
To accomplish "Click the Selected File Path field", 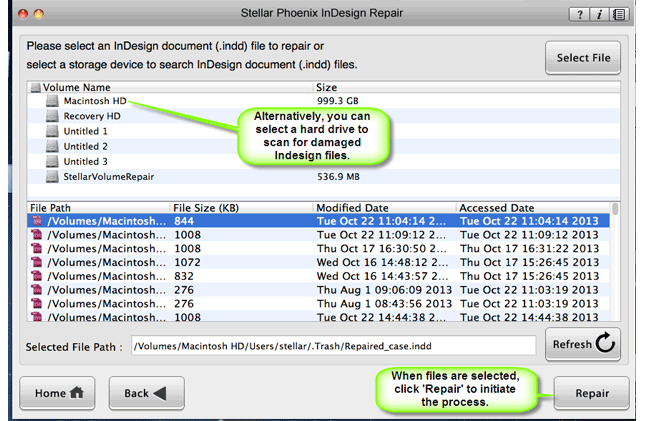I will (x=334, y=346).
